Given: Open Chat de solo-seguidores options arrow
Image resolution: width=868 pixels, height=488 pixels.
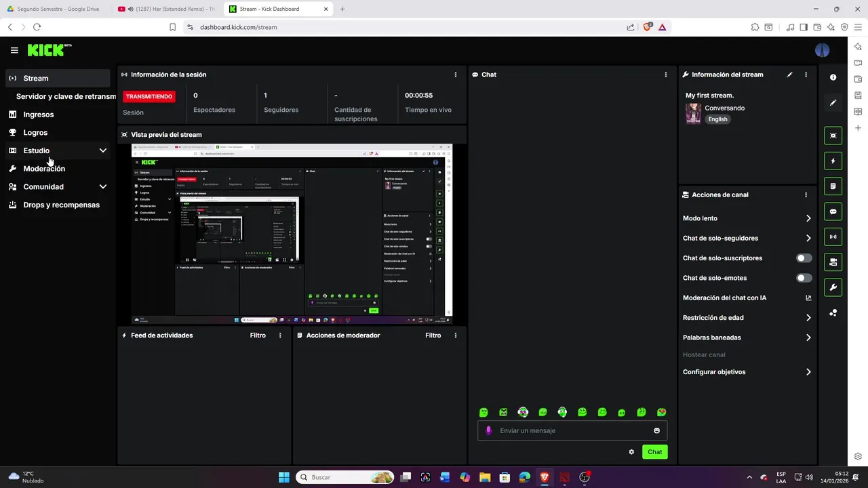Looking at the screenshot, I should pos(808,238).
